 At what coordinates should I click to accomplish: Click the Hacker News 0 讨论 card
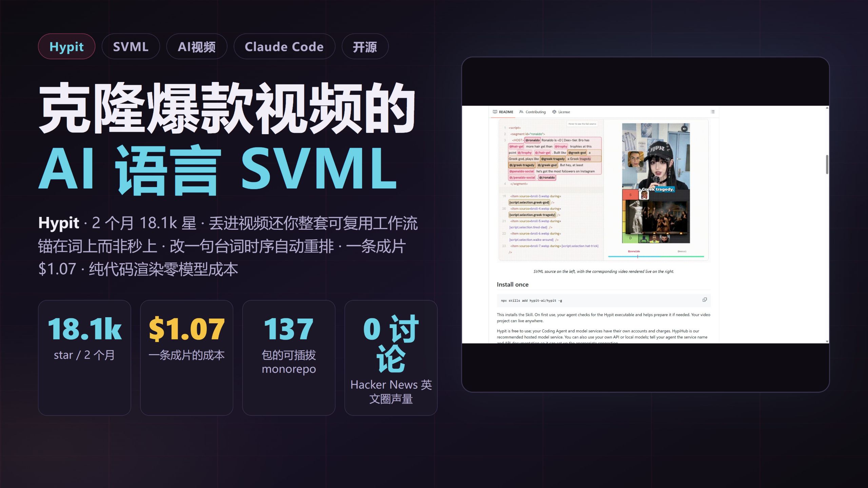[391, 358]
